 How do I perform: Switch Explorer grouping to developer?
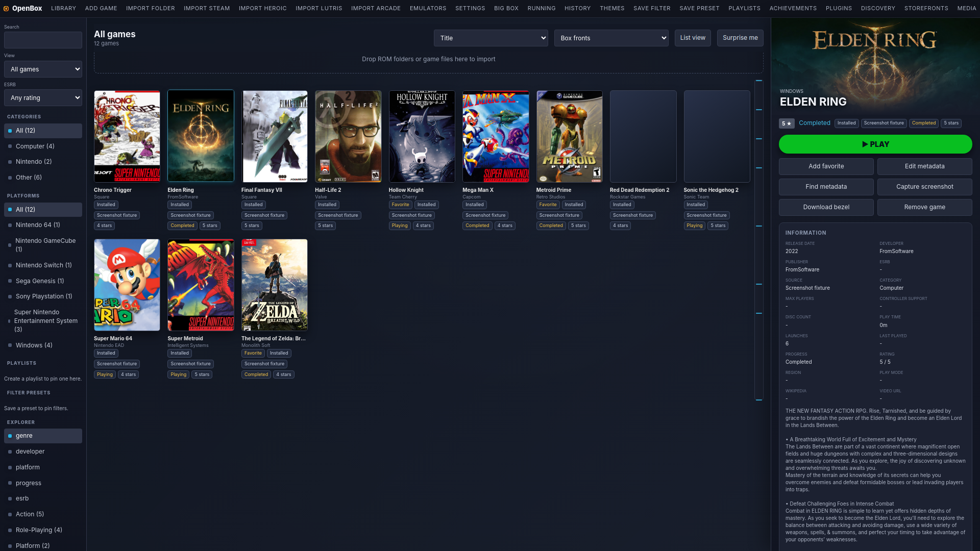click(x=43, y=452)
